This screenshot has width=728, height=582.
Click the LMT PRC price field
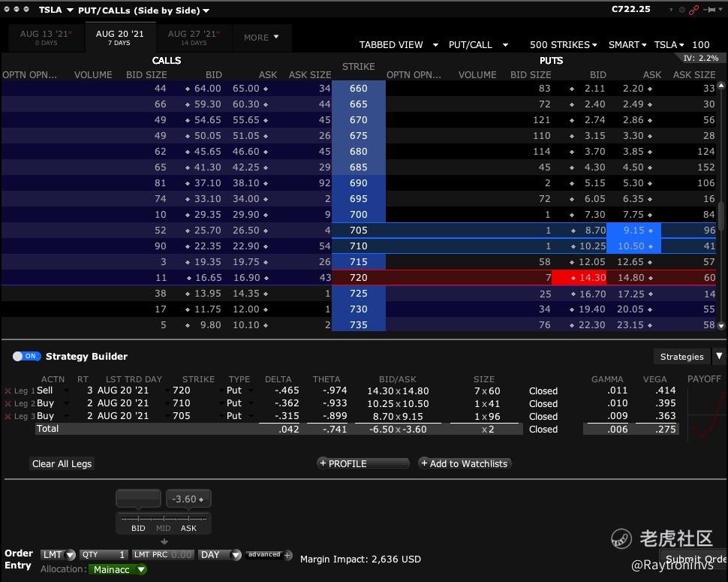click(163, 555)
